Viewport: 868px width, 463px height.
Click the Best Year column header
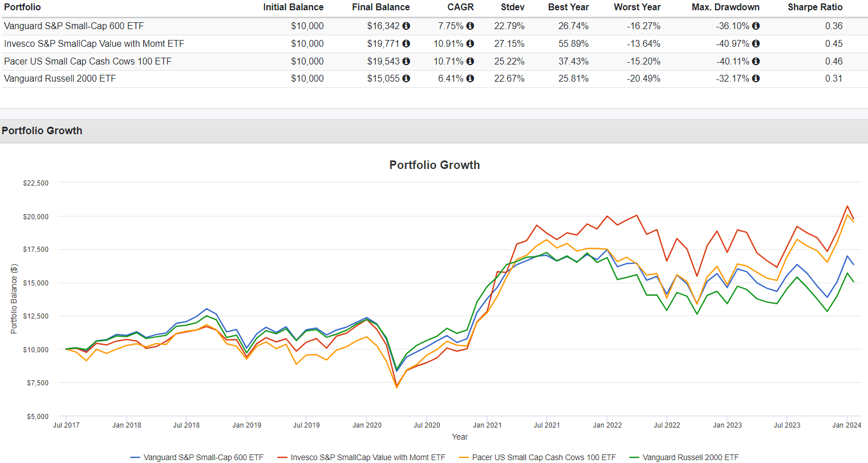tap(569, 7)
